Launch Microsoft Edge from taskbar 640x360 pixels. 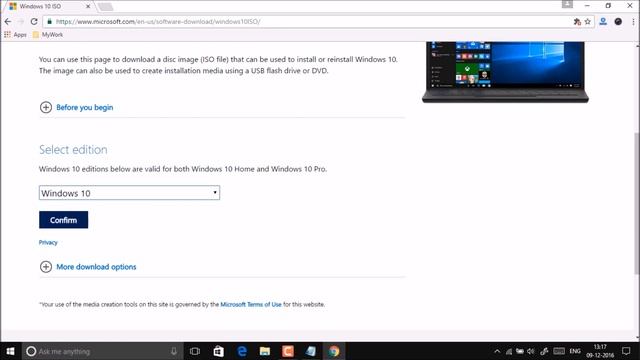tap(242, 351)
